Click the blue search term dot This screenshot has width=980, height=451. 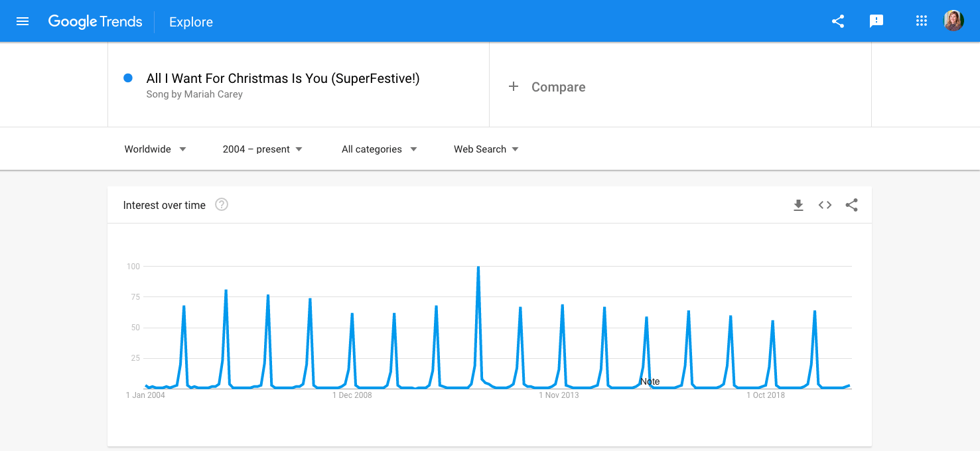pyautogui.click(x=128, y=78)
